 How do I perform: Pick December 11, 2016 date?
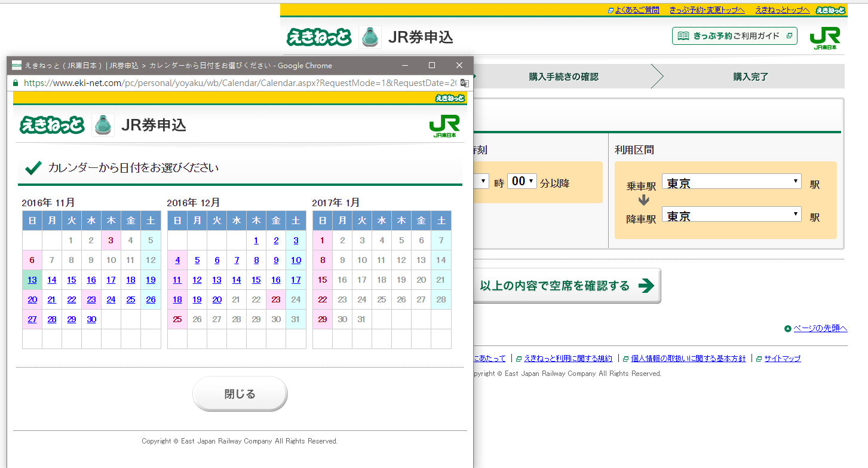[x=177, y=280]
